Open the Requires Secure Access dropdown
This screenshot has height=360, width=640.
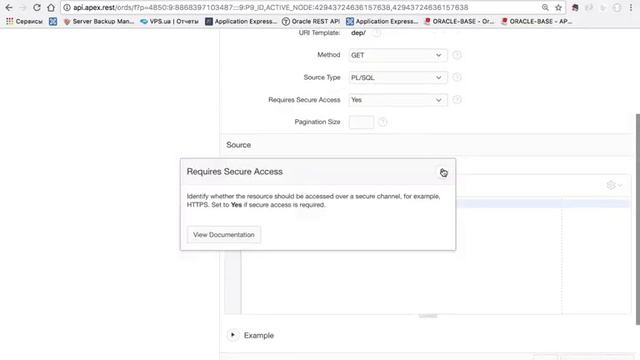(x=398, y=100)
